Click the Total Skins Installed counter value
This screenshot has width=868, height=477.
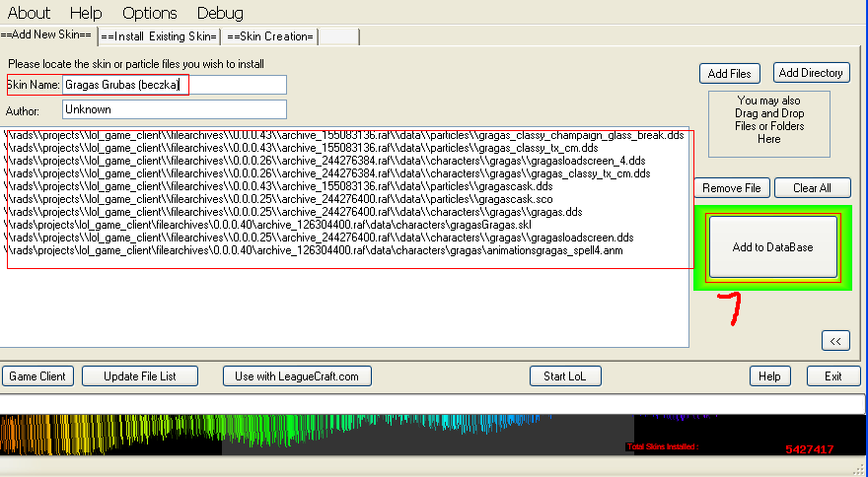click(810, 449)
